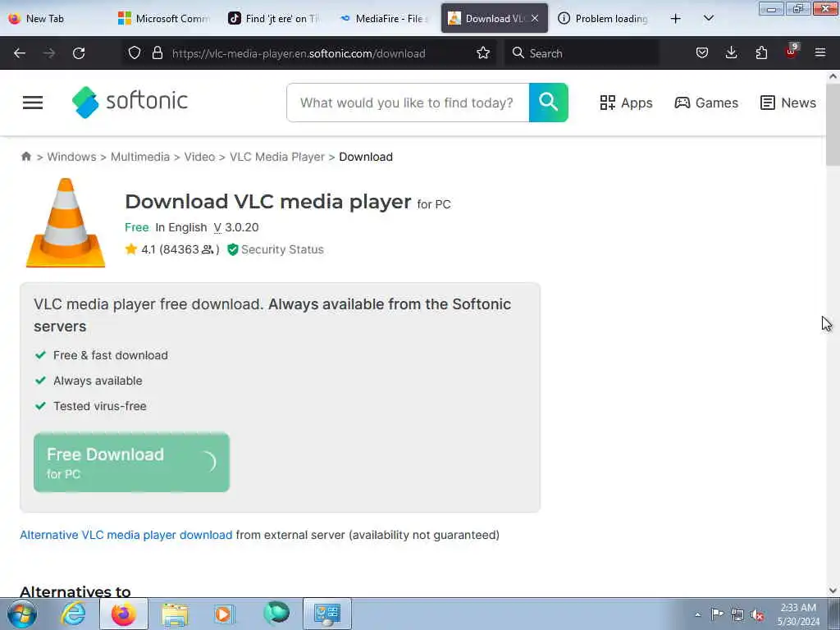Open Alternative VLC media player download link

click(126, 535)
